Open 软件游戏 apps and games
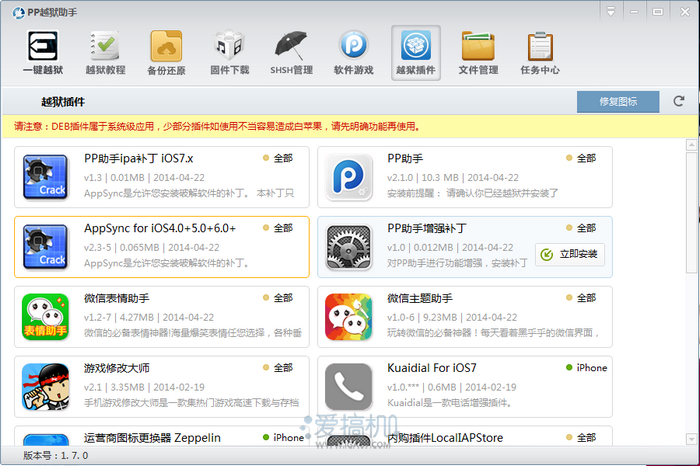 pyautogui.click(x=354, y=53)
